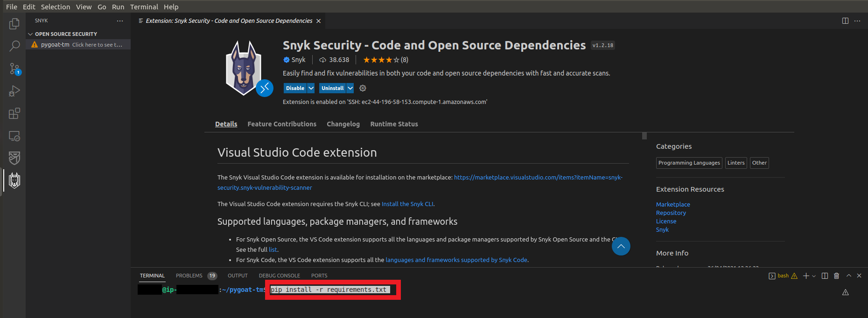Click the Other category tag
This screenshot has height=318, width=868.
tap(759, 163)
